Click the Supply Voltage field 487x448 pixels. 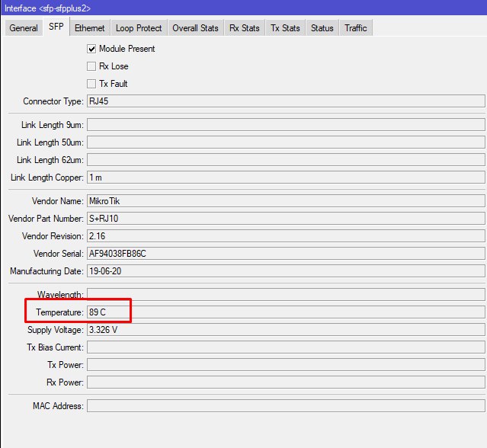pos(286,329)
